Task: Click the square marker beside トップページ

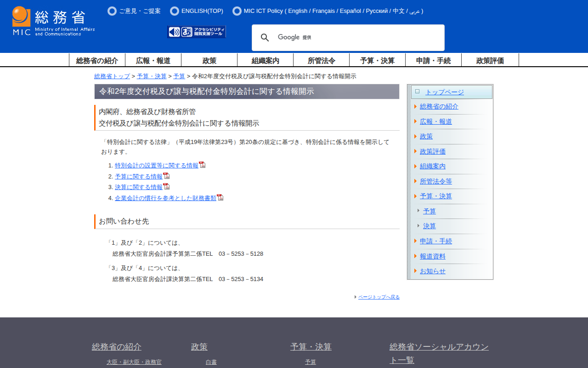Action: (417, 92)
